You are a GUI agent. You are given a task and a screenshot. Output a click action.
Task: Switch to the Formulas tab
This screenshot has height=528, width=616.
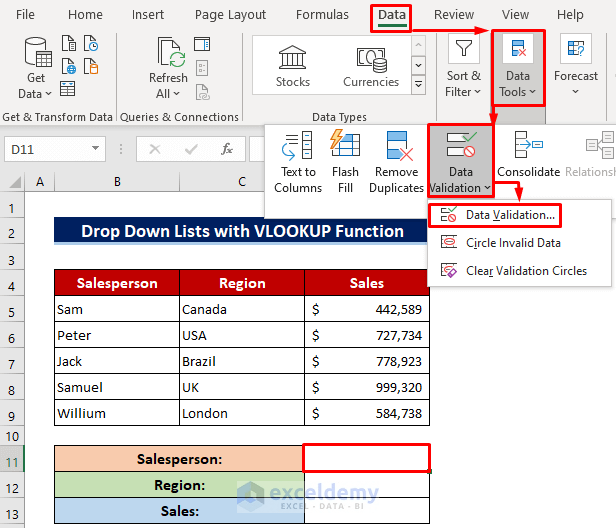coord(322,15)
